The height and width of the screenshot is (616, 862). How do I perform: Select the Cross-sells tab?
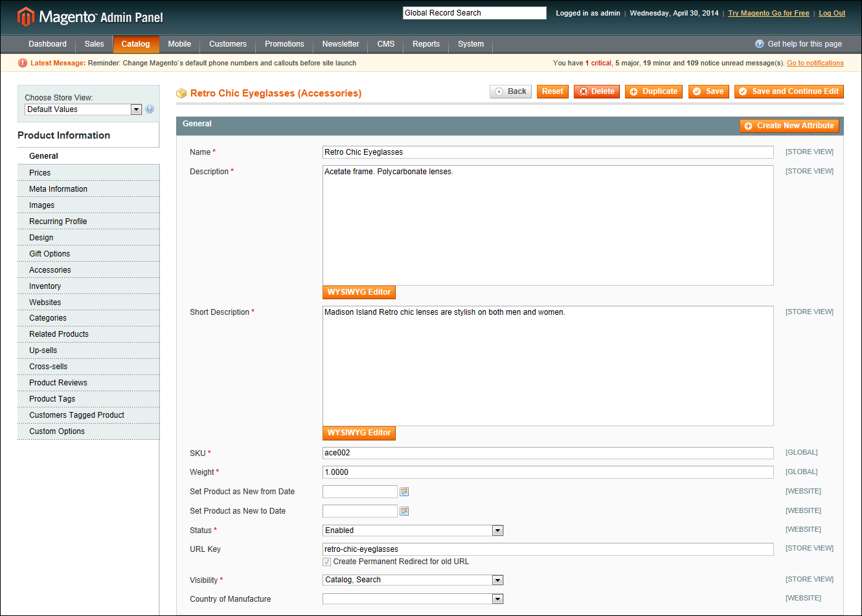click(89, 367)
